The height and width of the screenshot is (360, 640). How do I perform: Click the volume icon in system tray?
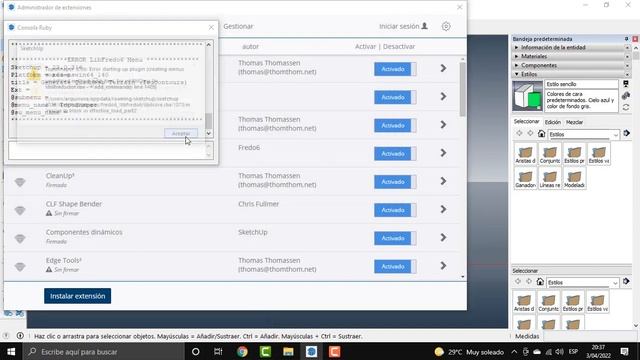(559, 351)
